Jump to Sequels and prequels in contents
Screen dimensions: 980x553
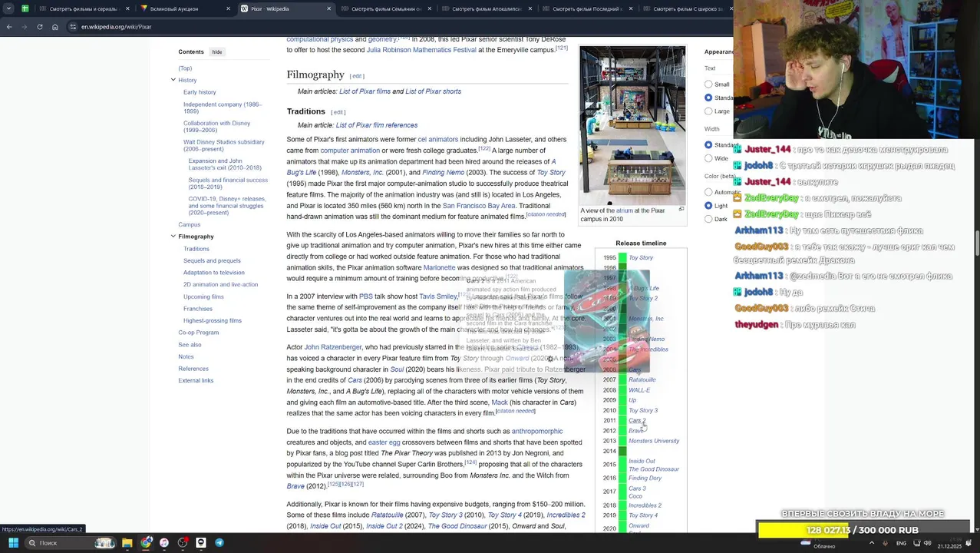[x=212, y=260]
